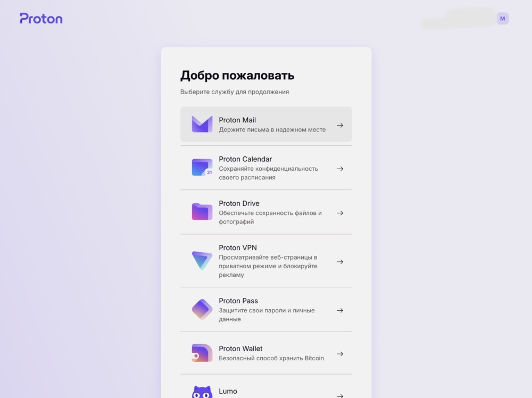
Task: Click the Proton Wallet icon
Action: [202, 353]
